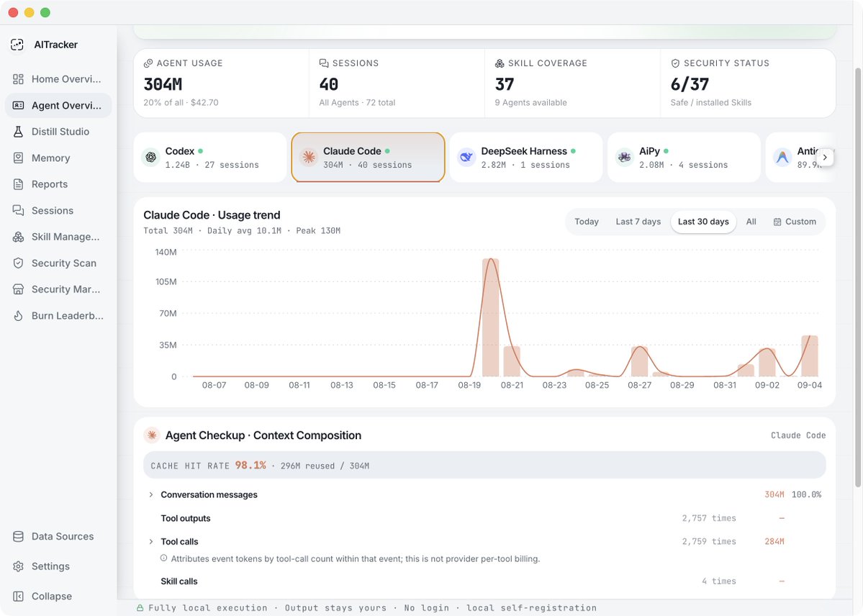The image size is (863, 616).
Task: Click the Memory sidebar icon
Action: pos(18,158)
